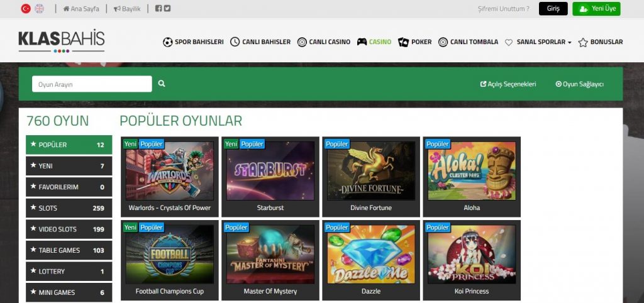Click the star icon beside Bonuslar
644x303 pixels.
click(583, 42)
